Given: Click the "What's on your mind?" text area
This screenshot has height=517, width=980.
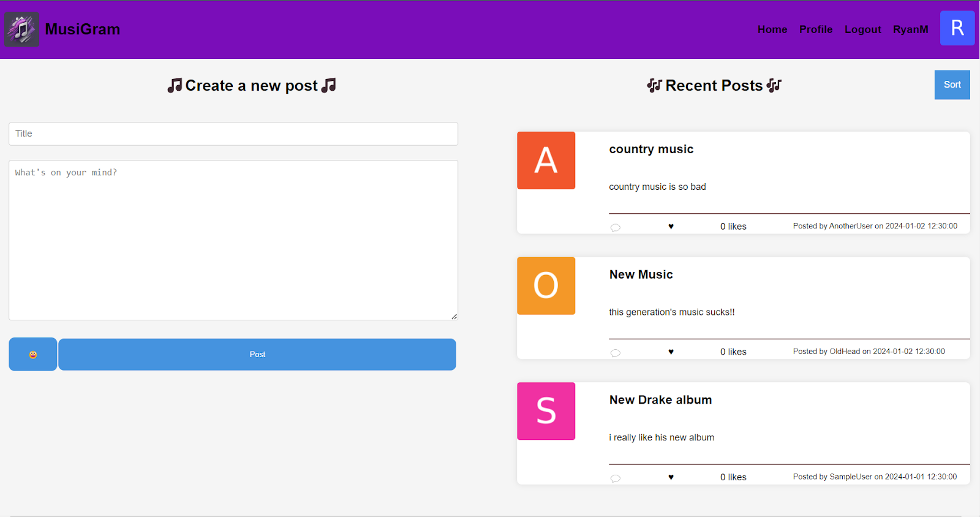Looking at the screenshot, I should point(233,240).
